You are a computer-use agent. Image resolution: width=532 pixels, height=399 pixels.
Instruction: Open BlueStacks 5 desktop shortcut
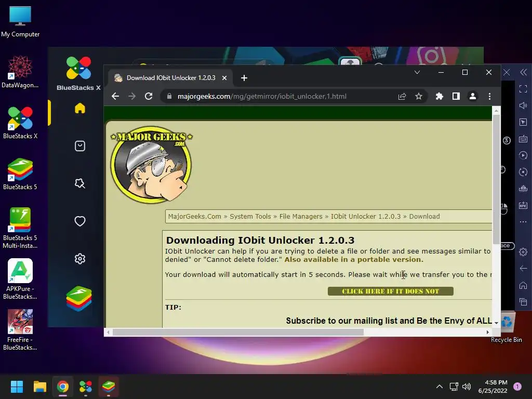20,174
